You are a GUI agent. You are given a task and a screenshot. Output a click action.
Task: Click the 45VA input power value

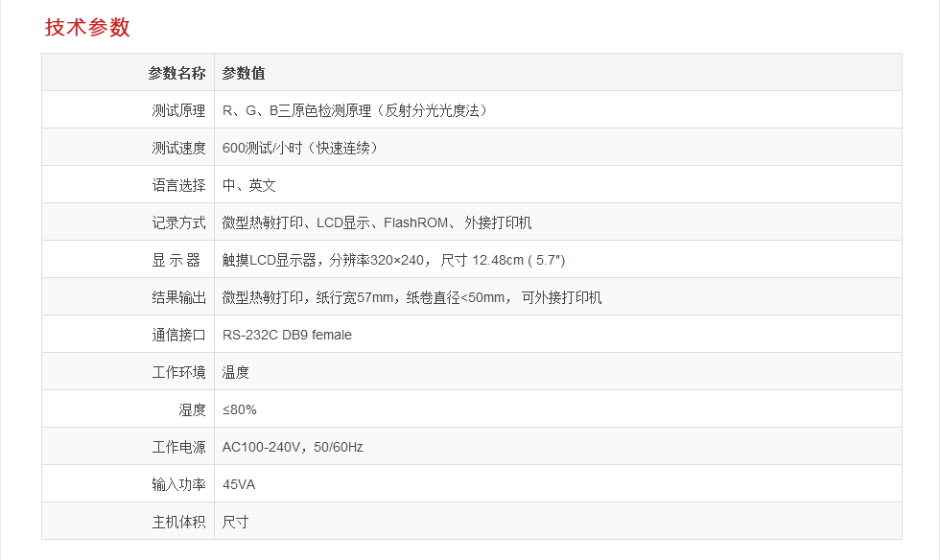[239, 484]
